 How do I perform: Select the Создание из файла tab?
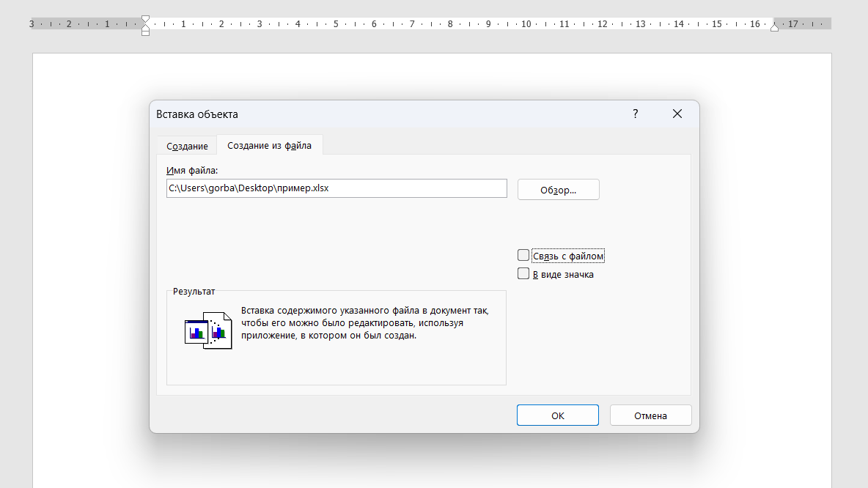pyautogui.click(x=270, y=146)
